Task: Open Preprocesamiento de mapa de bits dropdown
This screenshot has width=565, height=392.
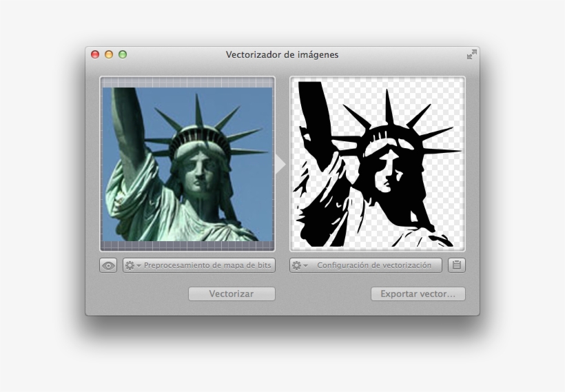Action: coord(199,265)
